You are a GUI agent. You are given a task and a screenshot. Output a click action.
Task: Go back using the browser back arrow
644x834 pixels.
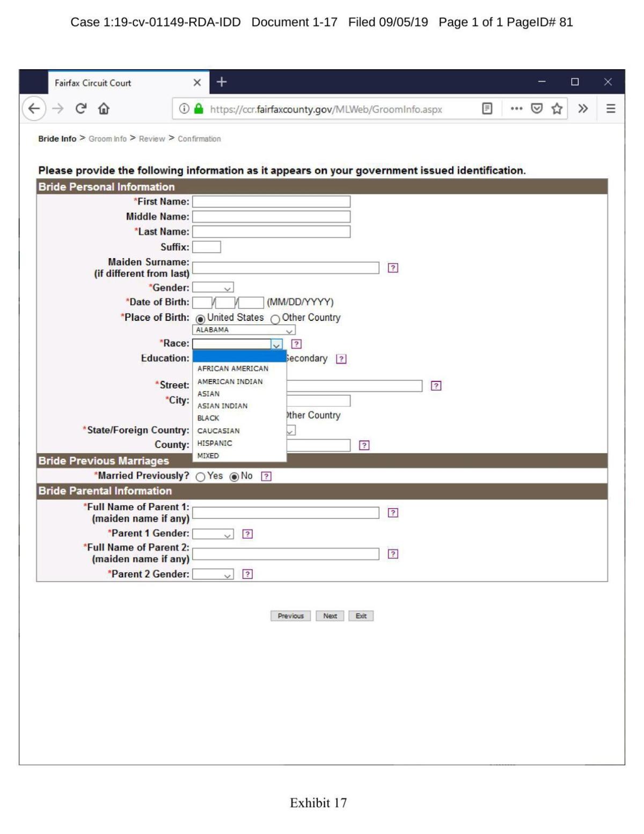34,108
